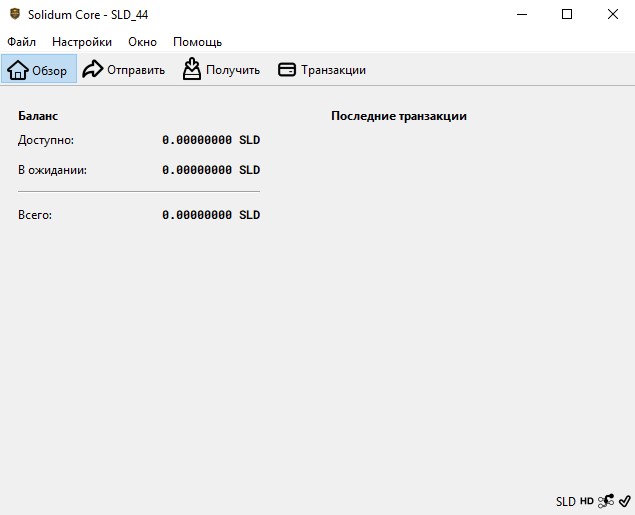Select the В ожидании balance value

211,170
